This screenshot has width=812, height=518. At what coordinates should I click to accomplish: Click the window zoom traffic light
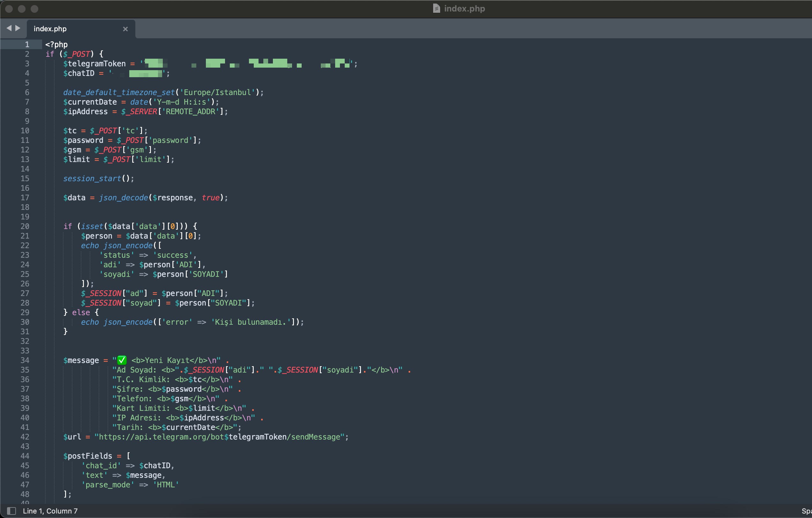(34, 9)
